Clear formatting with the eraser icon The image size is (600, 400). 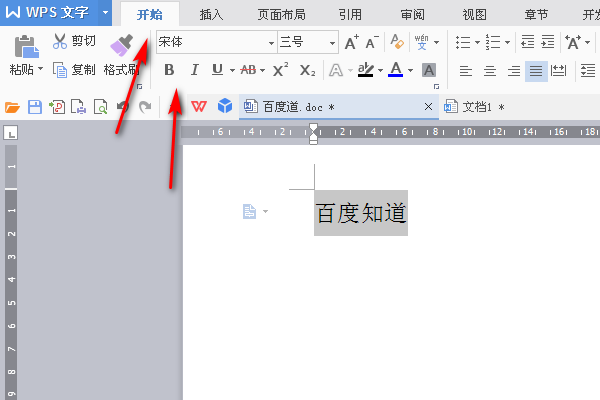tap(397, 42)
